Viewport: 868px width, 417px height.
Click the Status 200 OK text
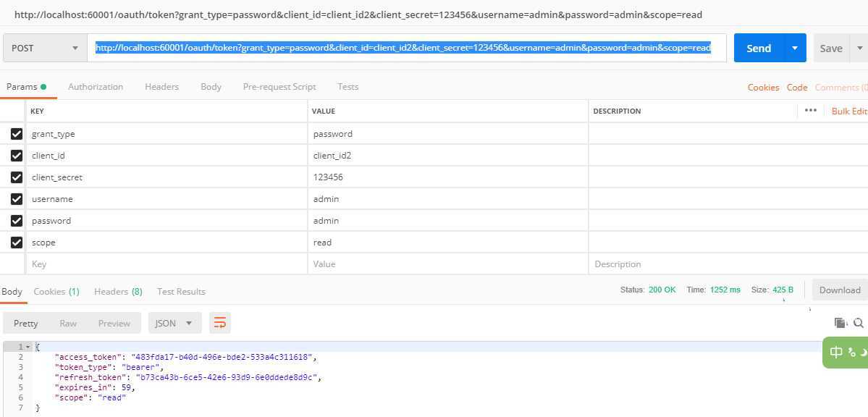coord(648,290)
